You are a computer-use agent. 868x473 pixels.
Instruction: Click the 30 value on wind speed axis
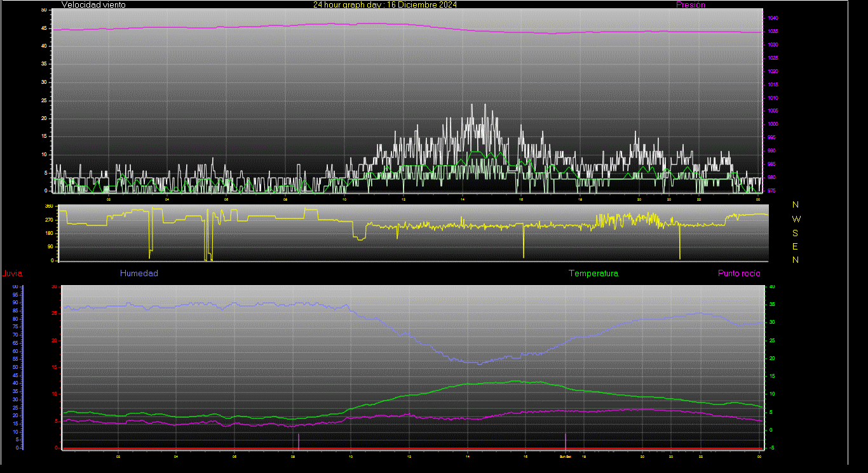pyautogui.click(x=44, y=82)
